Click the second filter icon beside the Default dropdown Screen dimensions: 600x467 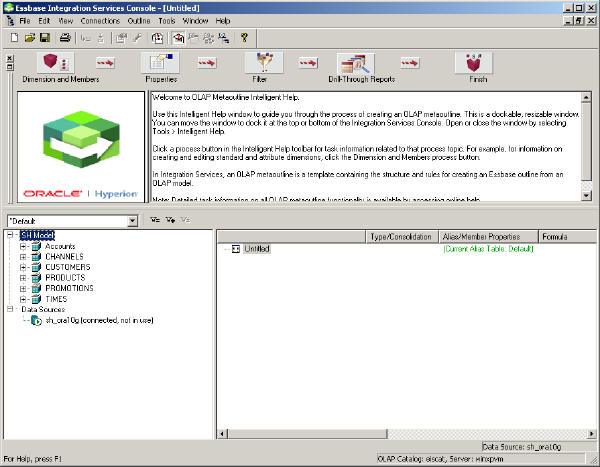[x=170, y=220]
